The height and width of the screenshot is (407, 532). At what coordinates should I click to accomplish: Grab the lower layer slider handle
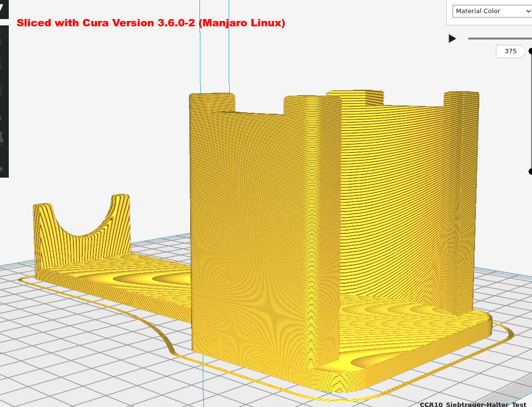pyautogui.click(x=531, y=171)
